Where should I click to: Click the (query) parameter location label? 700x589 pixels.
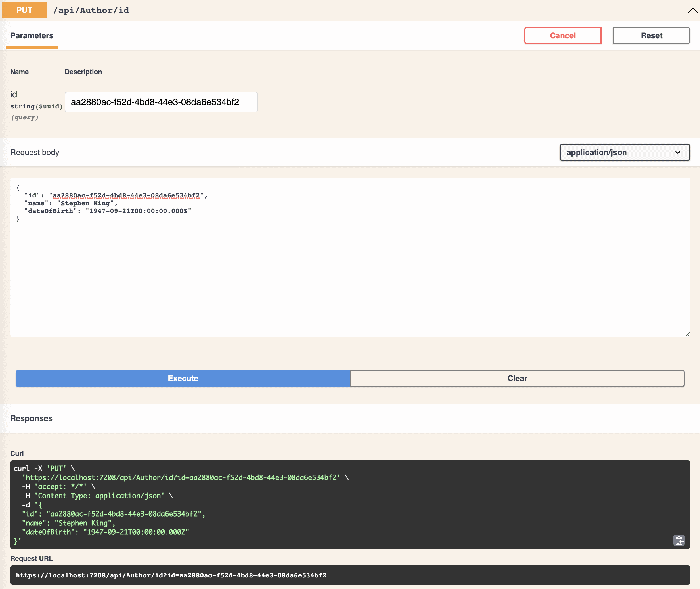pos(25,117)
